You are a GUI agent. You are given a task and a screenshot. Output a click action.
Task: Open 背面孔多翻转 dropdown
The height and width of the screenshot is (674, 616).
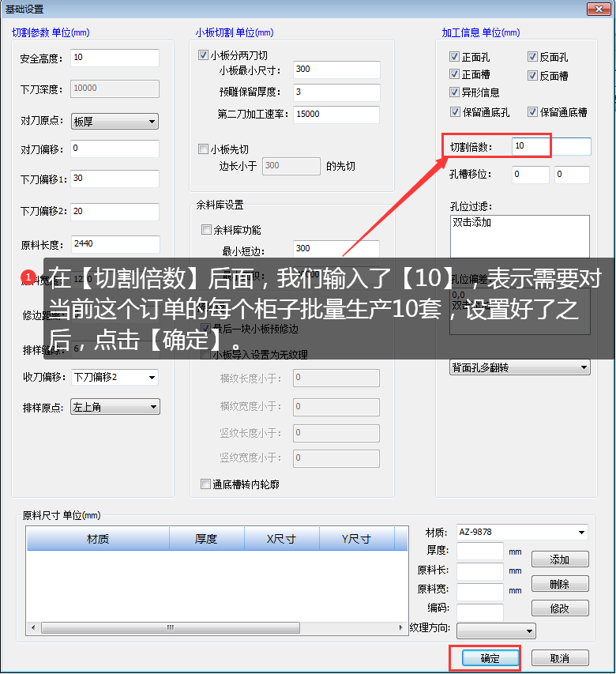pos(520,367)
